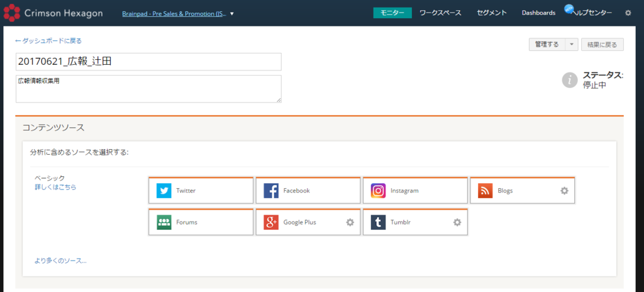Click the monitor name field 20170621_広報_辻田

[148, 62]
